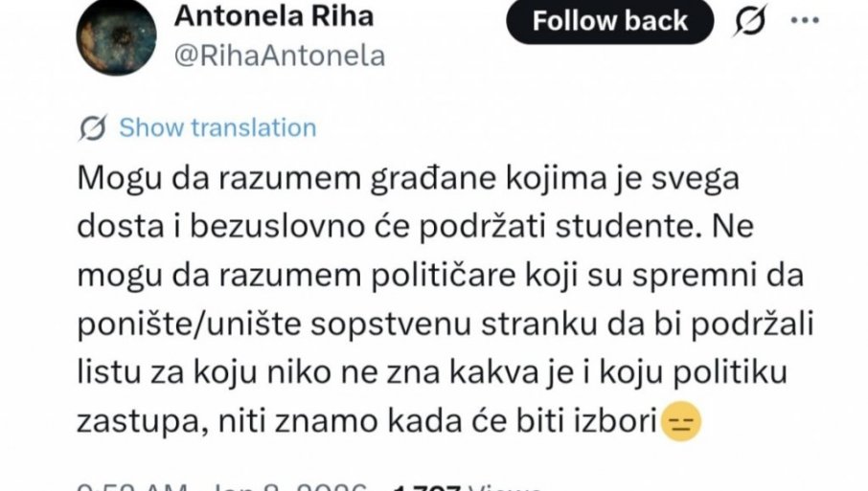This screenshot has width=868, height=491.
Task: Open the three-dot more options menu
Action: pos(807,20)
